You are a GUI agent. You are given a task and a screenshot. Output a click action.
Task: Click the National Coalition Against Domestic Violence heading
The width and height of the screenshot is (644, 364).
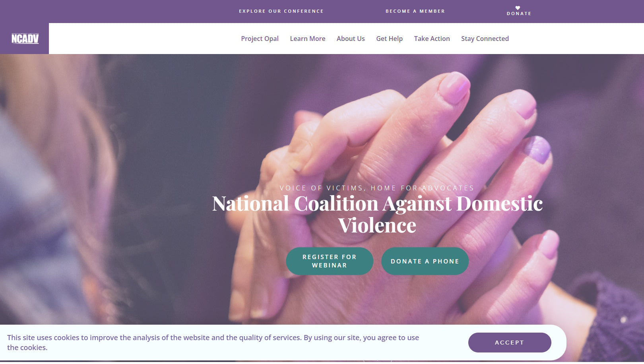click(x=377, y=214)
